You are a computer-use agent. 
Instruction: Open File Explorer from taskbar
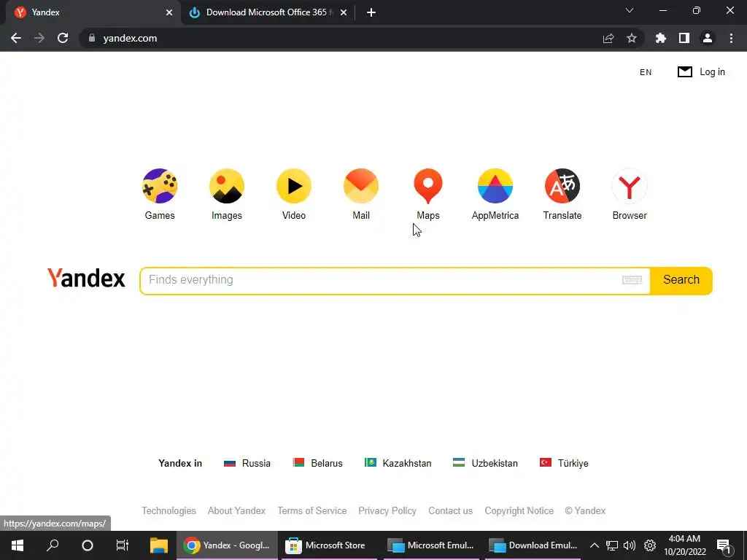(158, 545)
